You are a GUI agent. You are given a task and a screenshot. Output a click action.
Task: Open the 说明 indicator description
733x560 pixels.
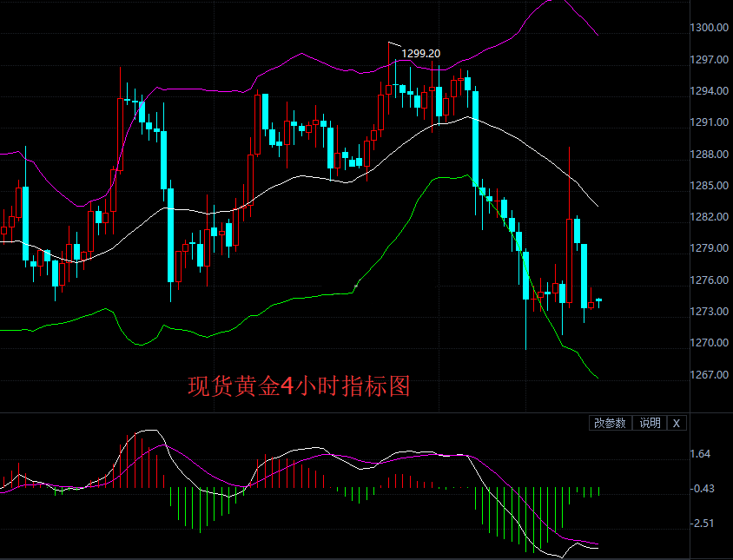pos(650,423)
